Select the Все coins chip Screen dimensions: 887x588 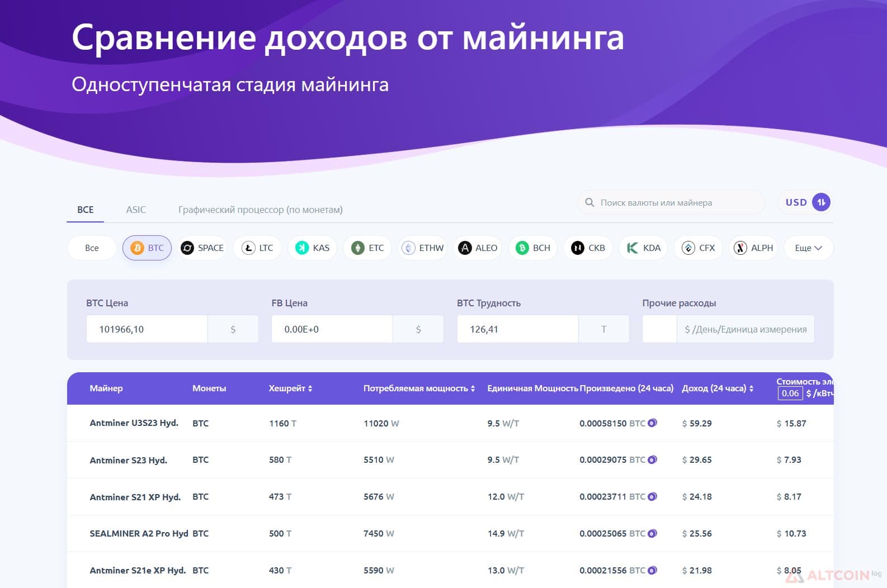(x=92, y=248)
